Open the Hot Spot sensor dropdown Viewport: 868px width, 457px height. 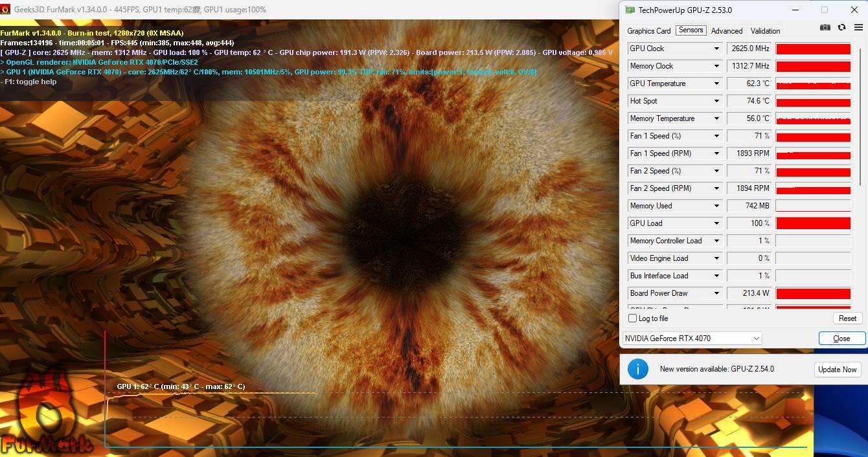[x=716, y=101]
